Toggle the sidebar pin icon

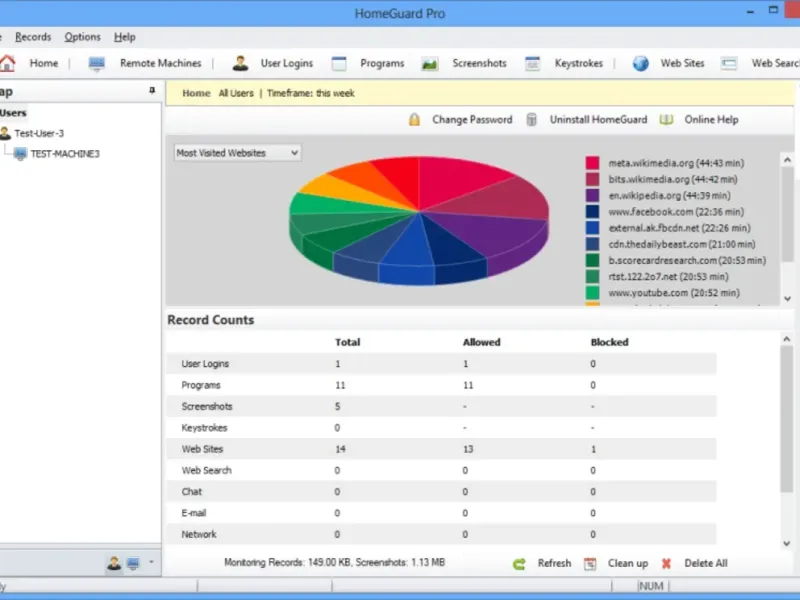[x=152, y=90]
